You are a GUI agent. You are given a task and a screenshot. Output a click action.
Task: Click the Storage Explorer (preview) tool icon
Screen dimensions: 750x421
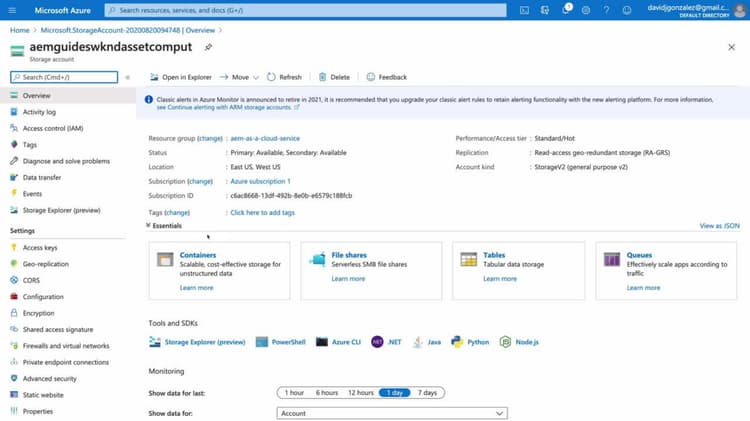click(154, 342)
